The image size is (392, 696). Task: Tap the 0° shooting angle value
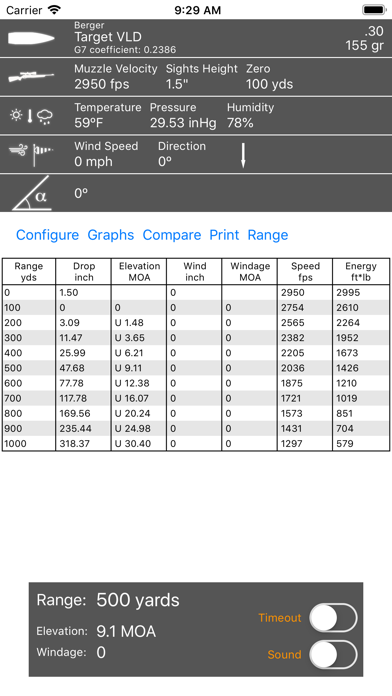coord(81,194)
